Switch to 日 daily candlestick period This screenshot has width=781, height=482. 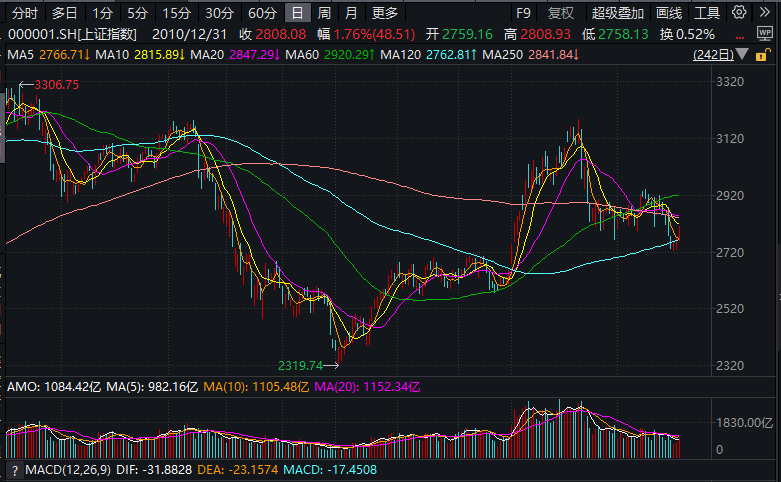pos(297,13)
